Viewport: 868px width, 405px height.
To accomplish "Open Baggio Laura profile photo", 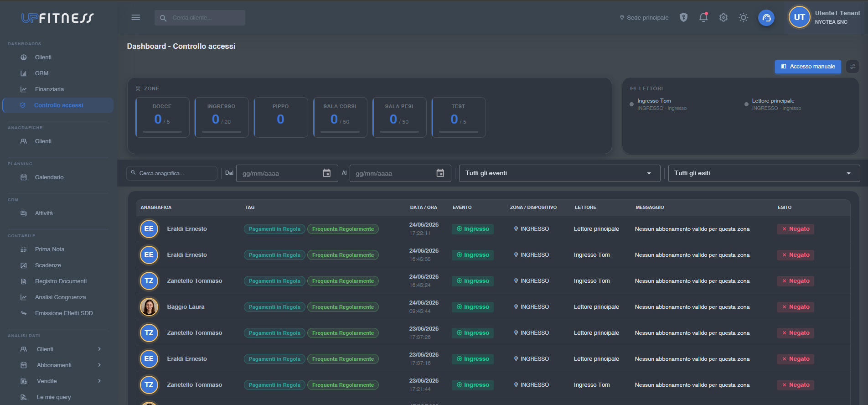I will click(149, 307).
